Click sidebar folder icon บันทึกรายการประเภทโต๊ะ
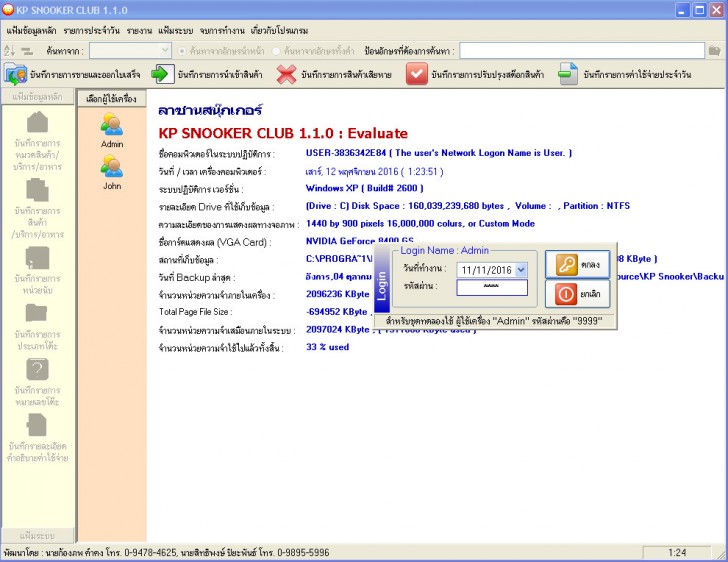Image resolution: width=728 pixels, height=562 pixels. 36,313
